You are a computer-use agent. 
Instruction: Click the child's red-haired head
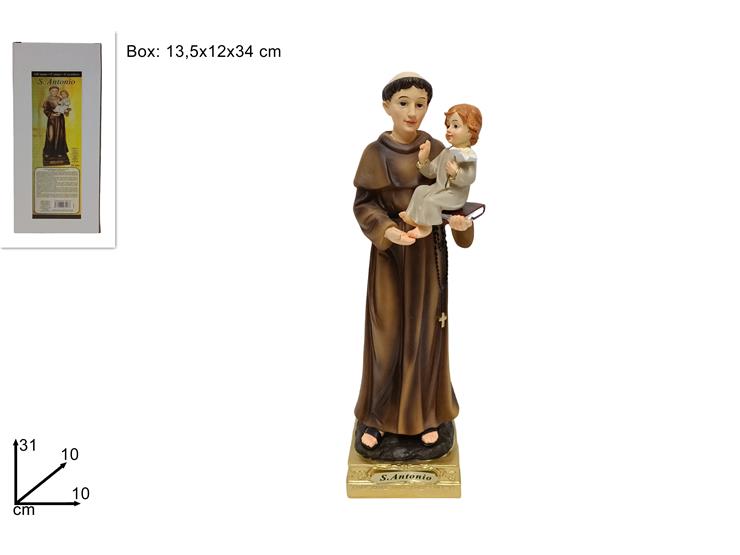point(463,126)
